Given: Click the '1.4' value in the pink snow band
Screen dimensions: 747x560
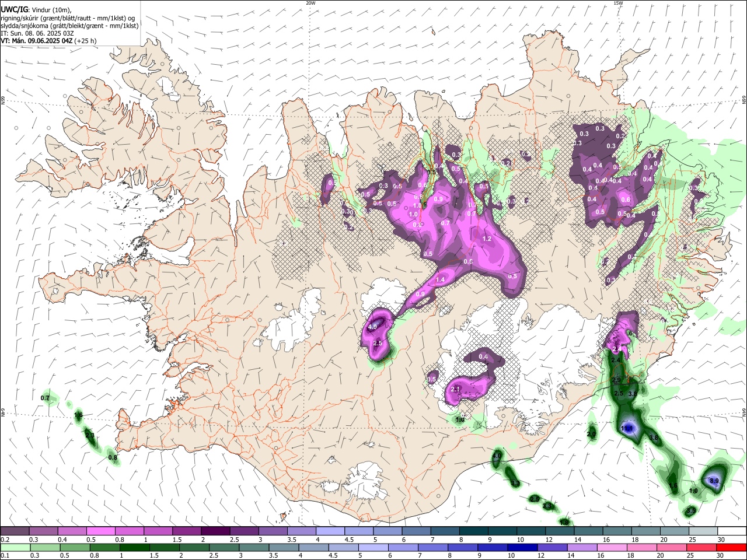Looking at the screenshot, I should click(x=440, y=280).
